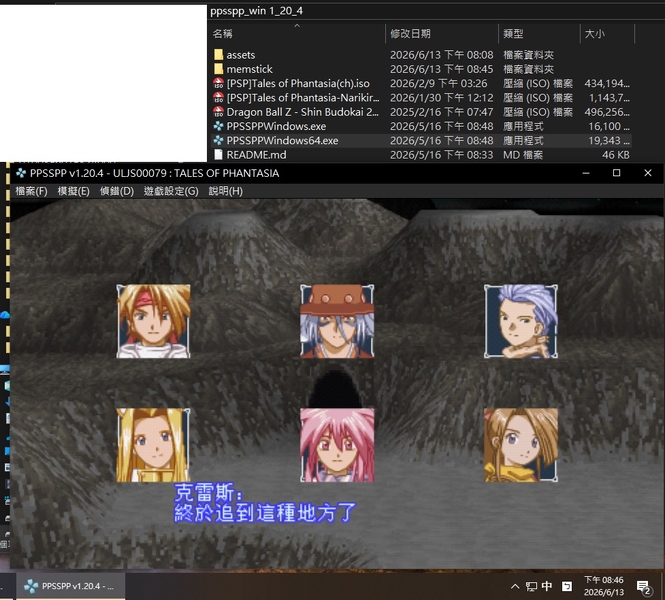Open the notification center icon
The width and height of the screenshot is (665, 600).
[x=644, y=587]
